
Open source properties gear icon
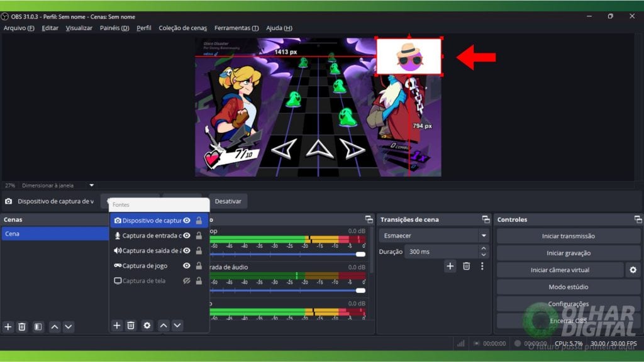point(147,326)
